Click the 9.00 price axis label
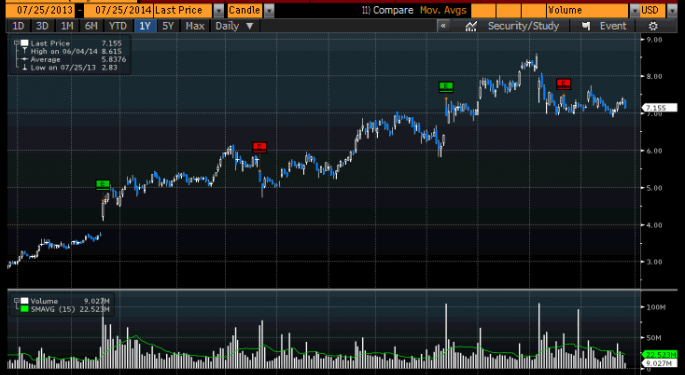The image size is (685, 375). click(654, 39)
